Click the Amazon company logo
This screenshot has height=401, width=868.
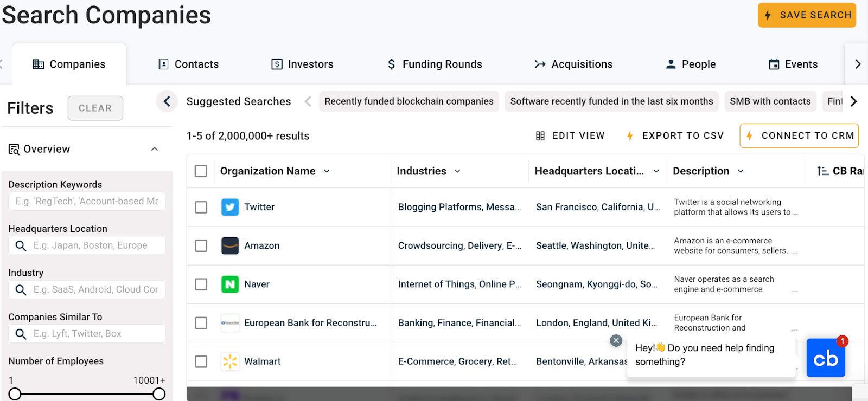click(230, 245)
